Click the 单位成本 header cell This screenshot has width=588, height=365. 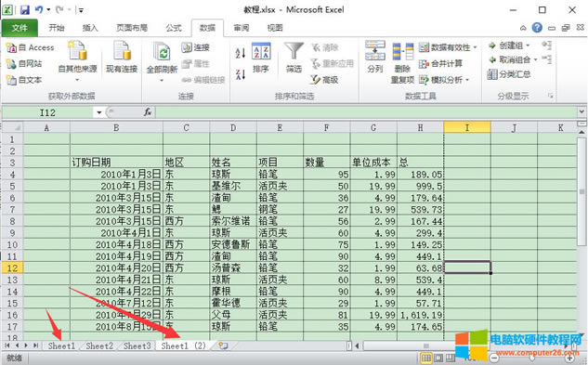click(x=373, y=163)
